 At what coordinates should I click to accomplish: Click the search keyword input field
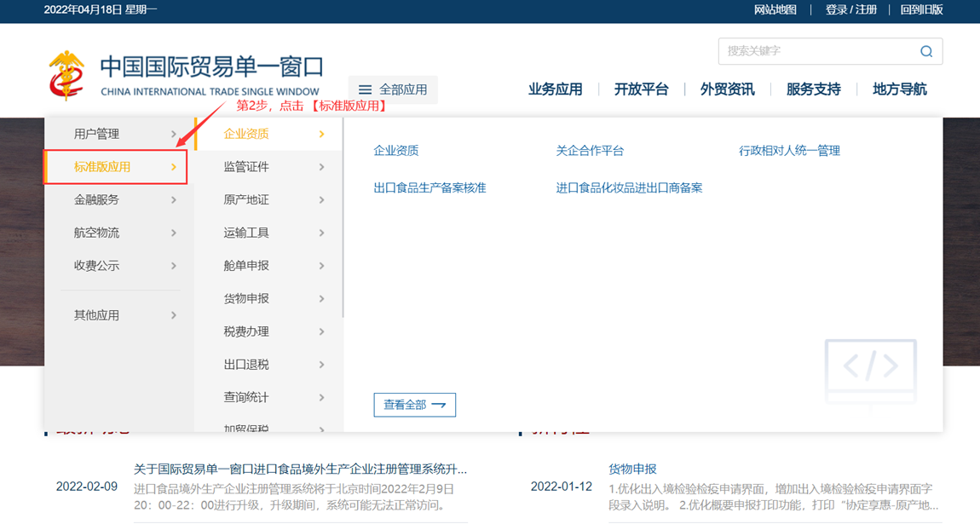pyautogui.click(x=810, y=51)
